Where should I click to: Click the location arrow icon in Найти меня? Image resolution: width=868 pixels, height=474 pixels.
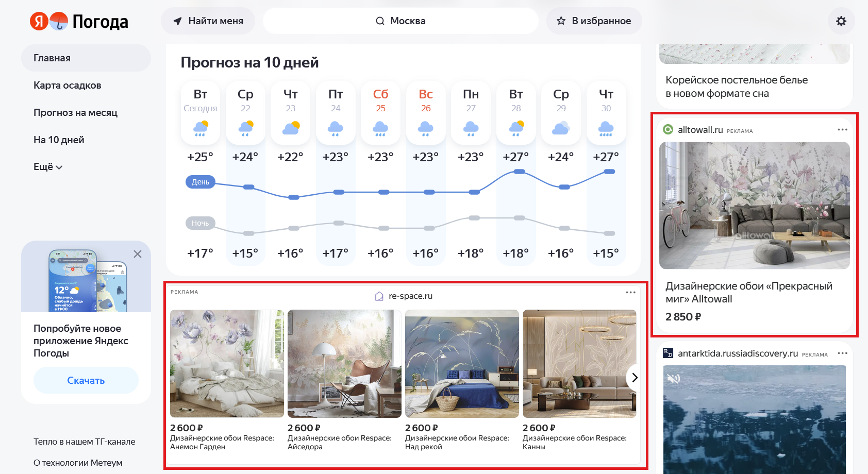[178, 21]
